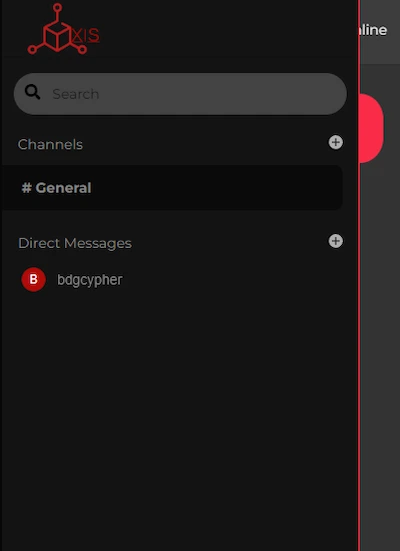
Task: Open the # General channel
Action: (x=172, y=188)
